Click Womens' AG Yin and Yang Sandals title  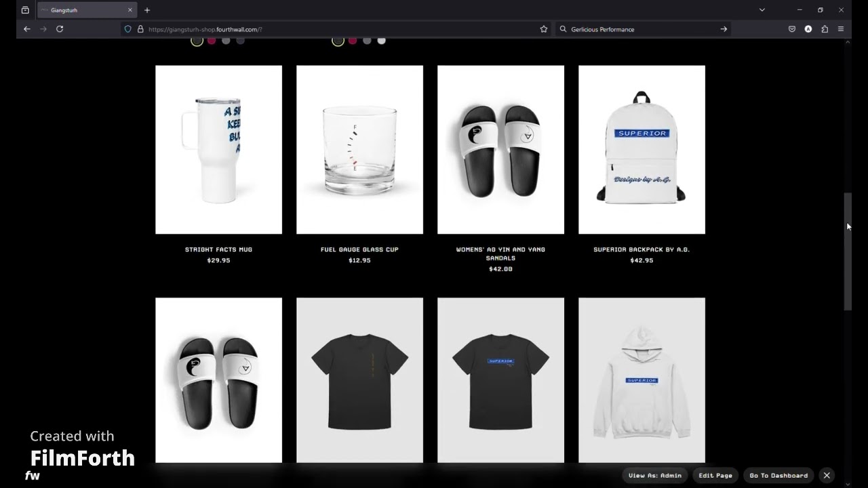pos(500,253)
